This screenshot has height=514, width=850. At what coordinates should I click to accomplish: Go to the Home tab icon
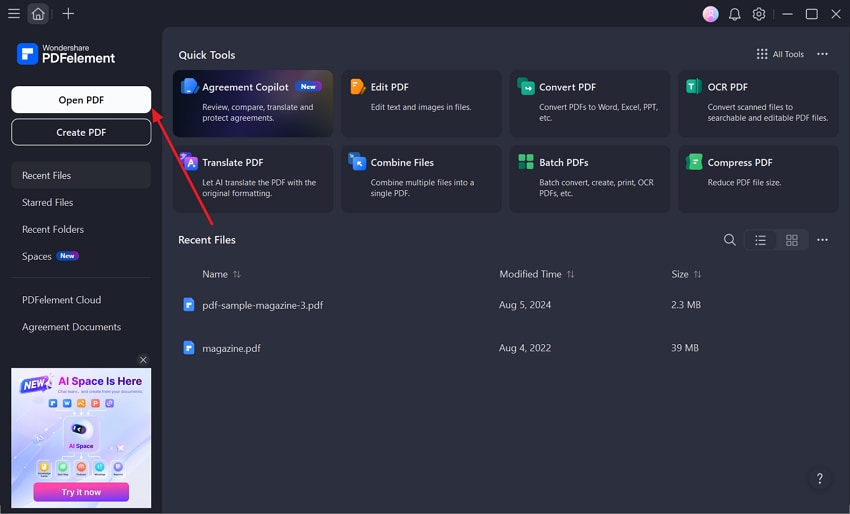(x=38, y=14)
